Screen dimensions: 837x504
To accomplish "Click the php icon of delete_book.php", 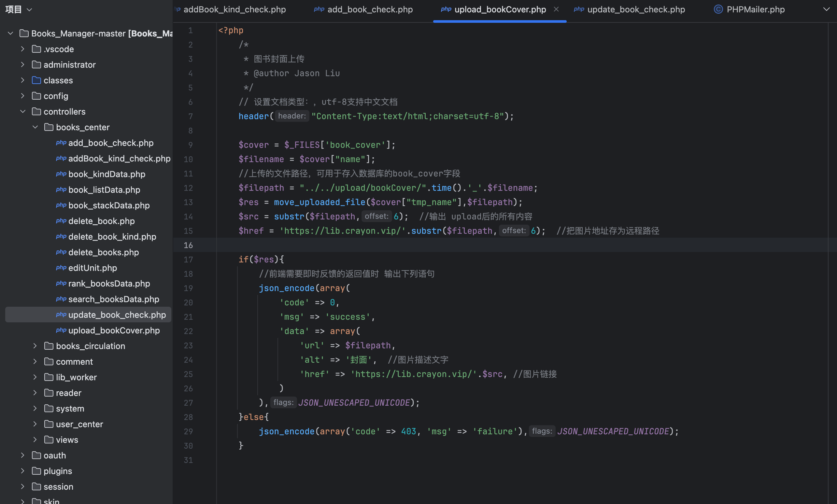I will point(61,221).
